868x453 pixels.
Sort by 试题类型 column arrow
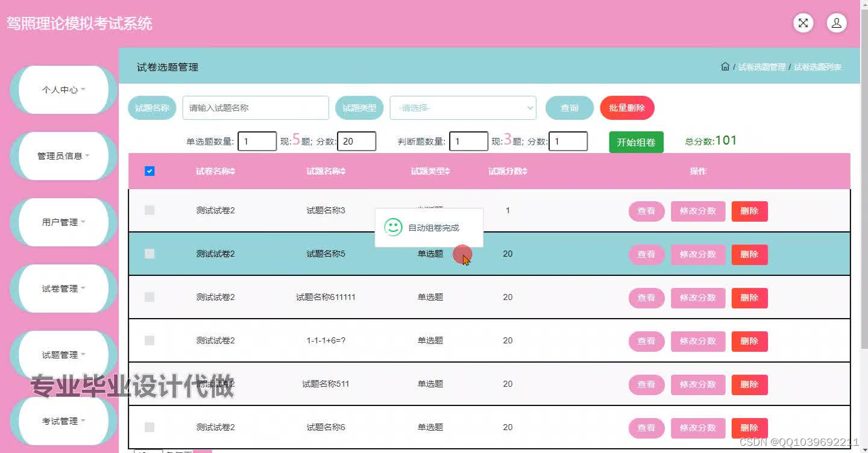447,171
